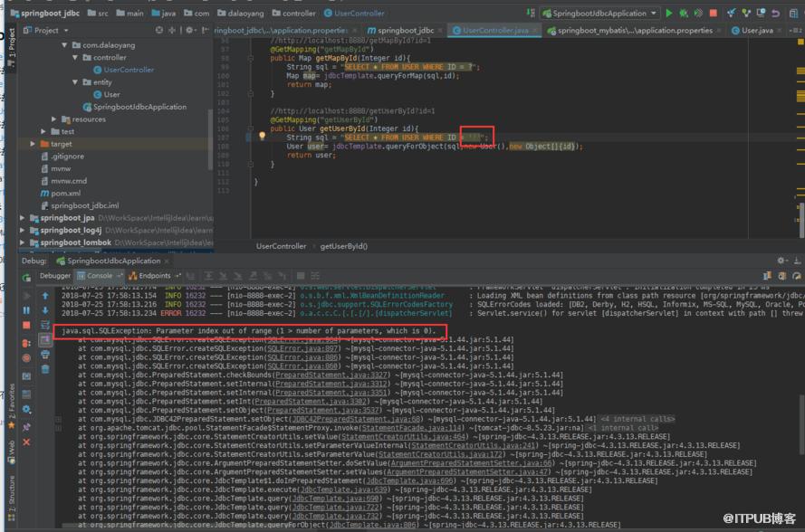Image resolution: width=805 pixels, height=532 pixels.
Task: Click the scroll-from-source target icon in Project panel
Action: coord(159,30)
